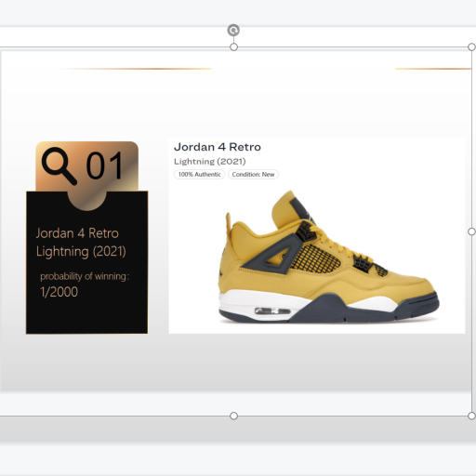Viewport: 476px width, 476px height.
Task: Click the "01" number on gold tab
Action: pyautogui.click(x=104, y=166)
